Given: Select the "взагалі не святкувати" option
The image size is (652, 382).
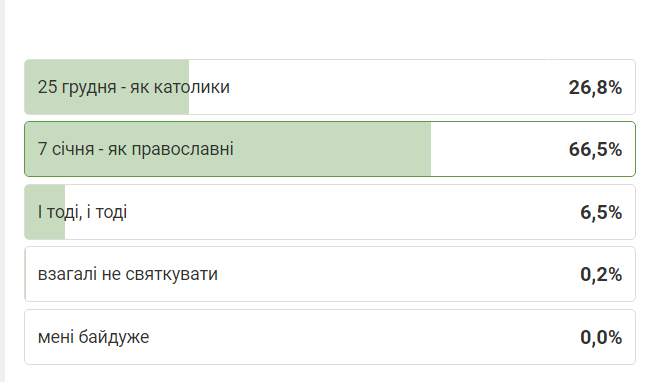Looking at the screenshot, I should 330,274.
